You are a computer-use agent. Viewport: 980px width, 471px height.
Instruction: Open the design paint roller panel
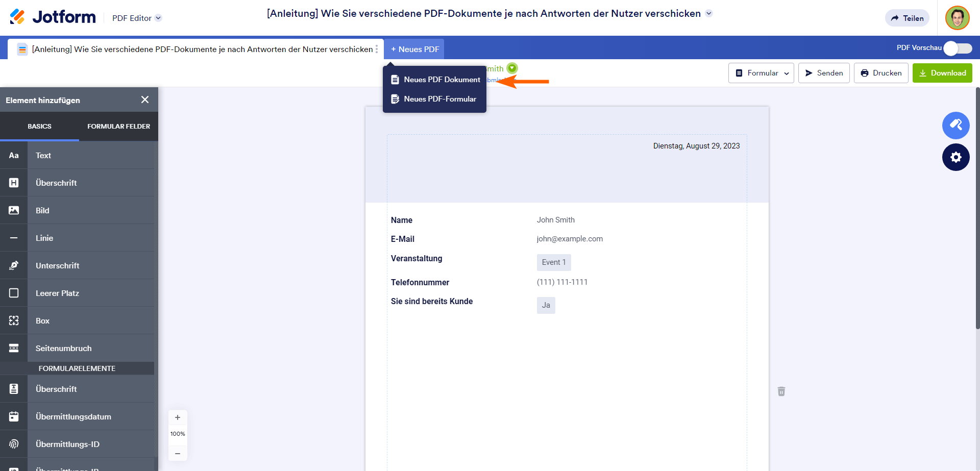coord(955,125)
